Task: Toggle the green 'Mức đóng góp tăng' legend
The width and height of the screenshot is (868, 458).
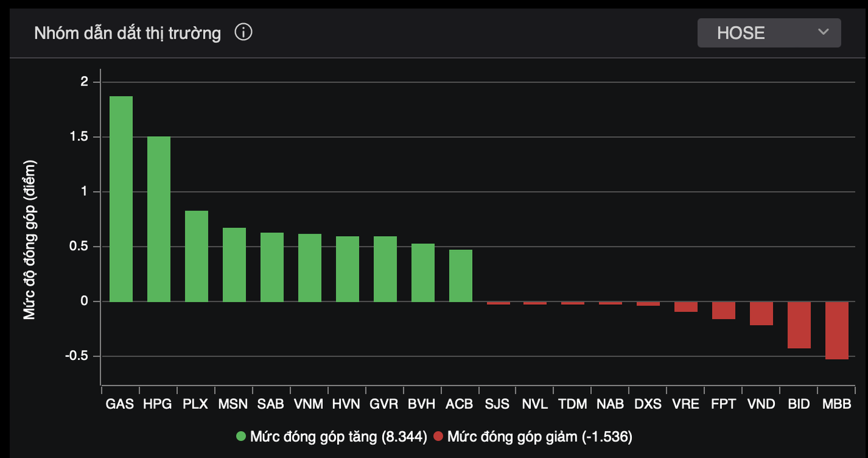Action: tap(338, 436)
